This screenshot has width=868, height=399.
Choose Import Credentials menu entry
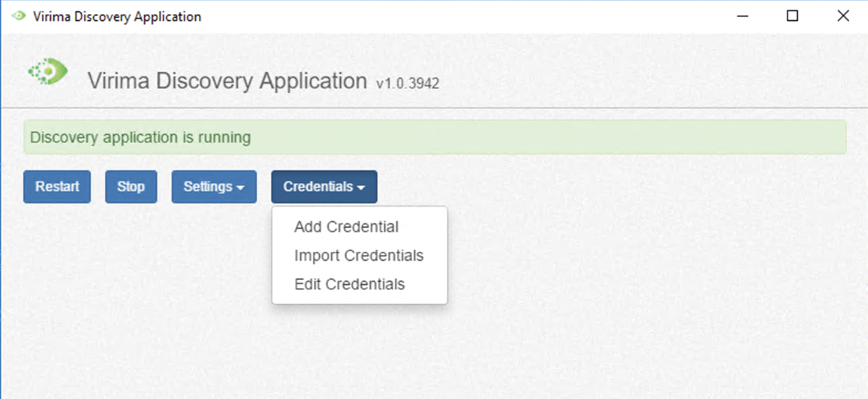click(x=359, y=255)
